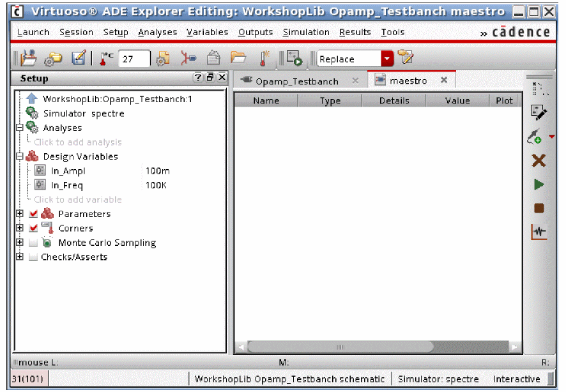
Task: Click the save setup state icon in toolbar
Action: coord(29,57)
